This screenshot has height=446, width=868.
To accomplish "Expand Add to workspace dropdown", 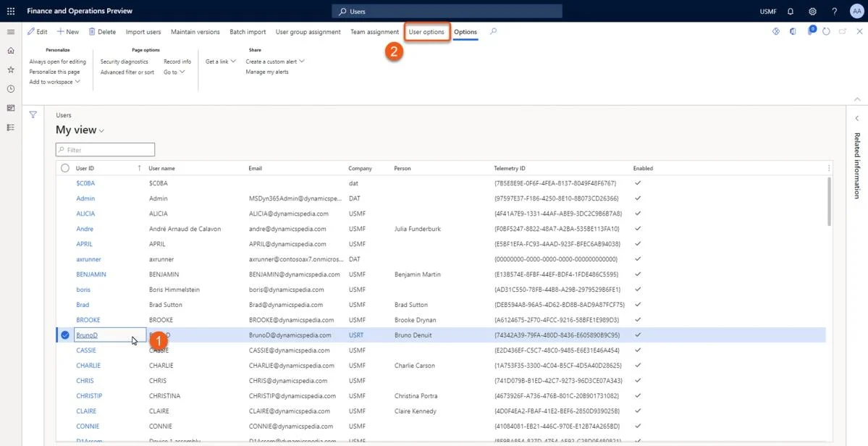I will 55,82.
